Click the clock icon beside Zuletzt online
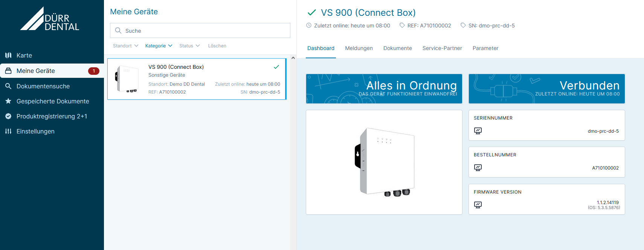This screenshot has height=250, width=644. pyautogui.click(x=309, y=25)
